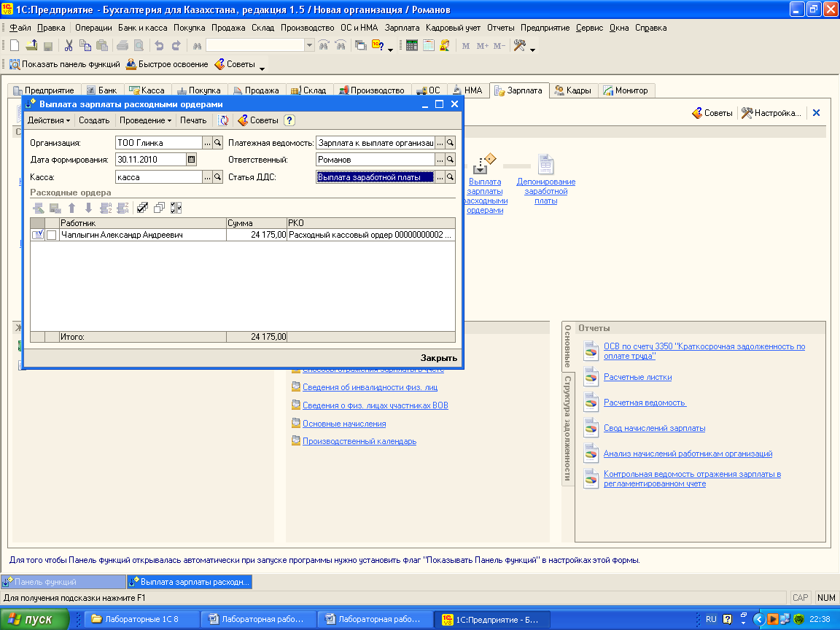840x630 pixels.
Task: Click the Copy icon in main toolbar
Action: coord(85,46)
